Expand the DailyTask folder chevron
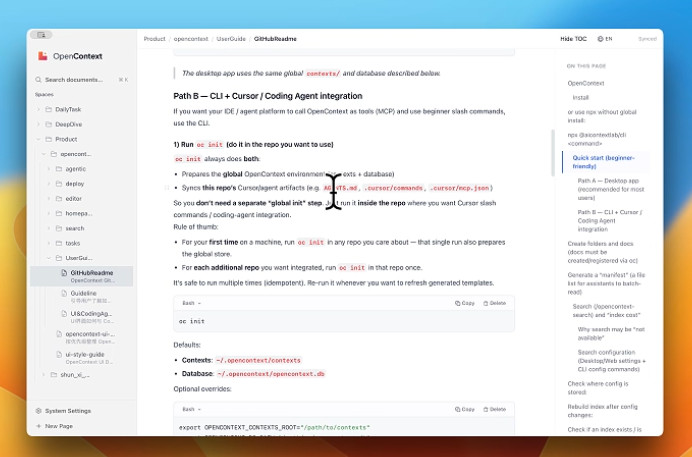 tap(38, 109)
